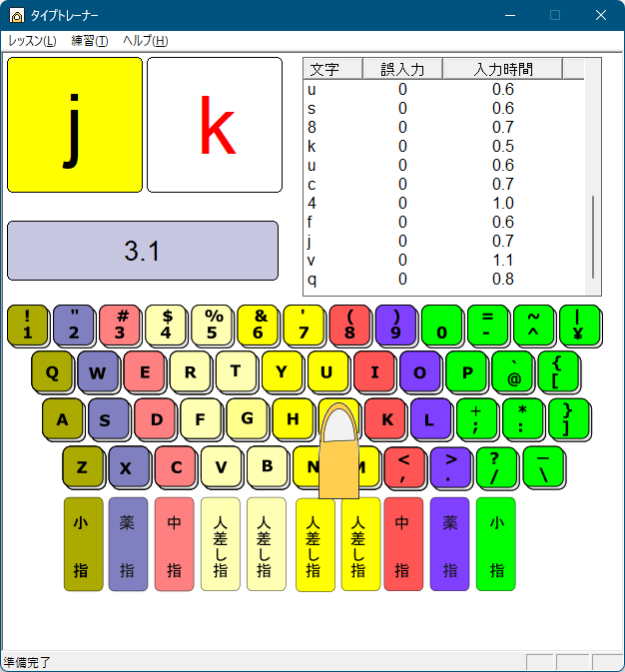Click the yen symbol key
Screen dimensions: 625x672
tap(578, 325)
